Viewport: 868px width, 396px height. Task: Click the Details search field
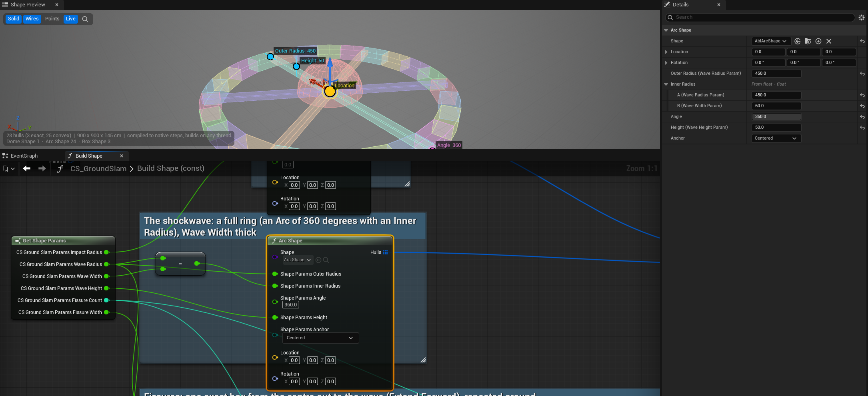pyautogui.click(x=760, y=18)
